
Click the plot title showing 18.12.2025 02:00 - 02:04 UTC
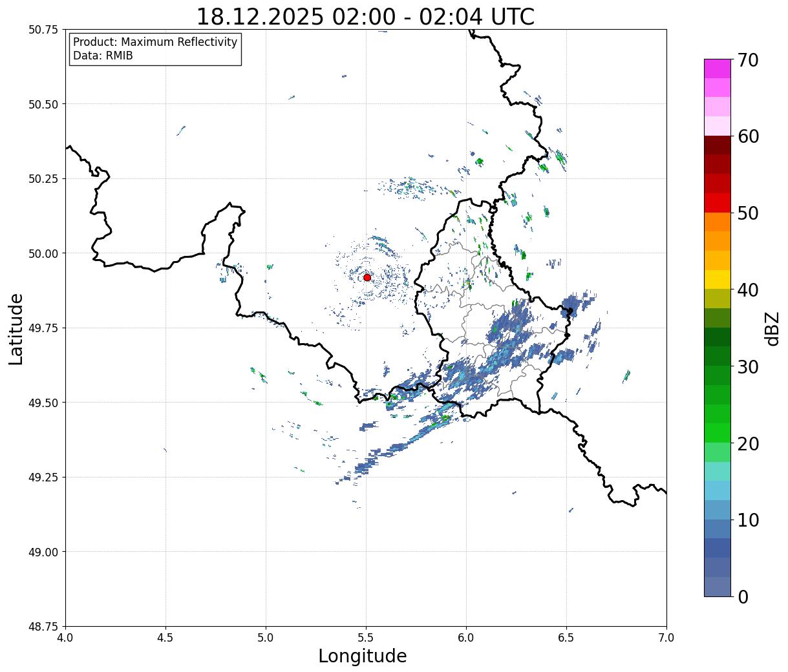point(365,16)
